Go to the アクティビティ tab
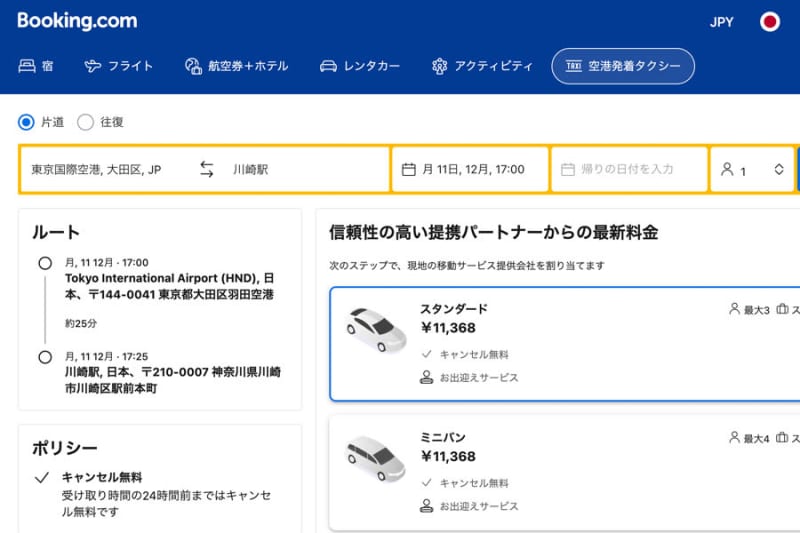 click(x=483, y=66)
